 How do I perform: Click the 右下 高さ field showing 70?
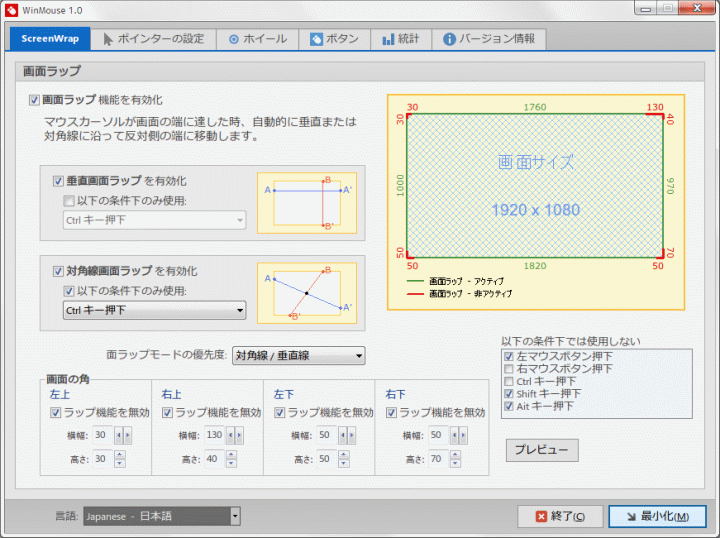point(438,459)
